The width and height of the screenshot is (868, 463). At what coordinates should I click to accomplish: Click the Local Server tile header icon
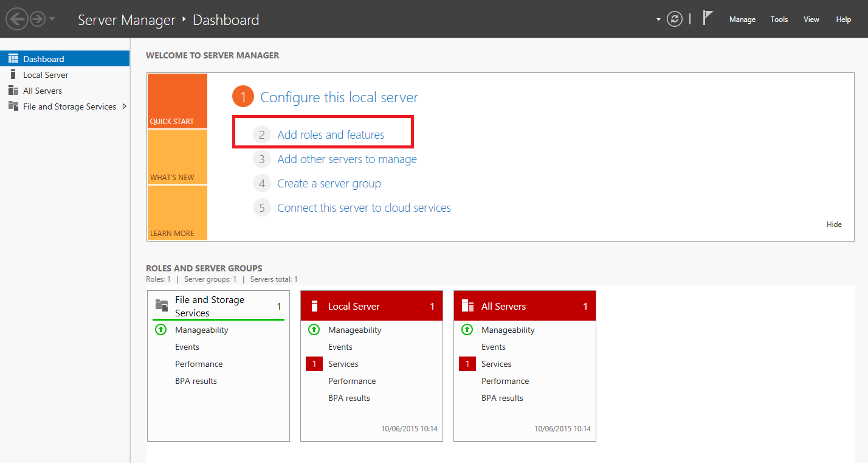click(315, 306)
